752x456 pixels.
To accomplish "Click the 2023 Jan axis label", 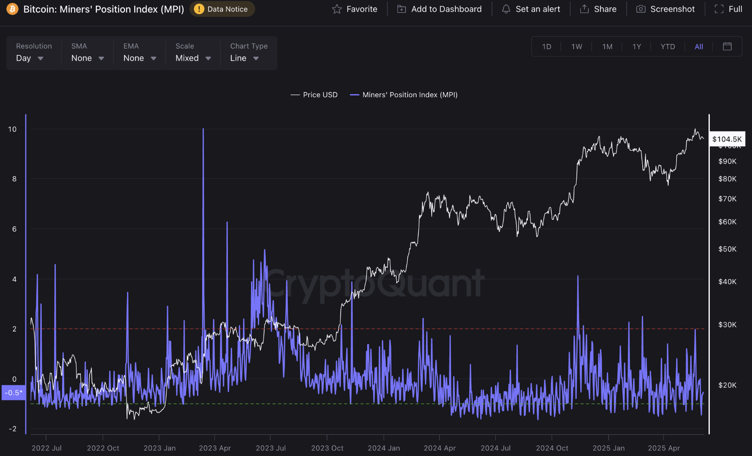I will tap(159, 448).
